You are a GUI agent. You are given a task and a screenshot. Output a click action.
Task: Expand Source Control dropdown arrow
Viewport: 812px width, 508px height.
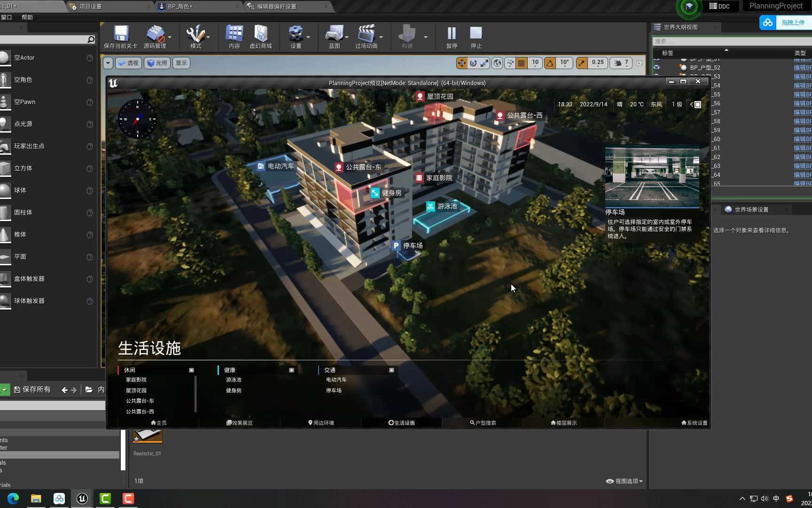point(170,37)
